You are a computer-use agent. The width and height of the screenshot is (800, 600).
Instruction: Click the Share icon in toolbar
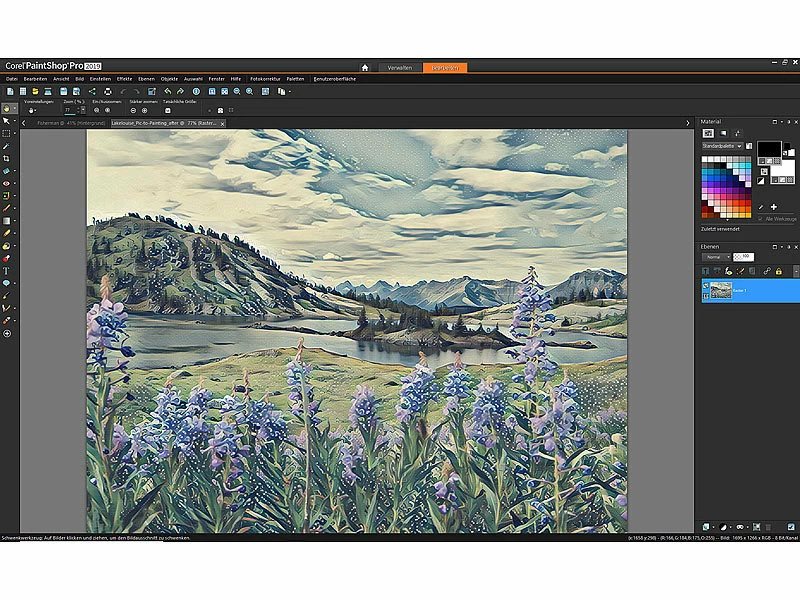tap(91, 91)
